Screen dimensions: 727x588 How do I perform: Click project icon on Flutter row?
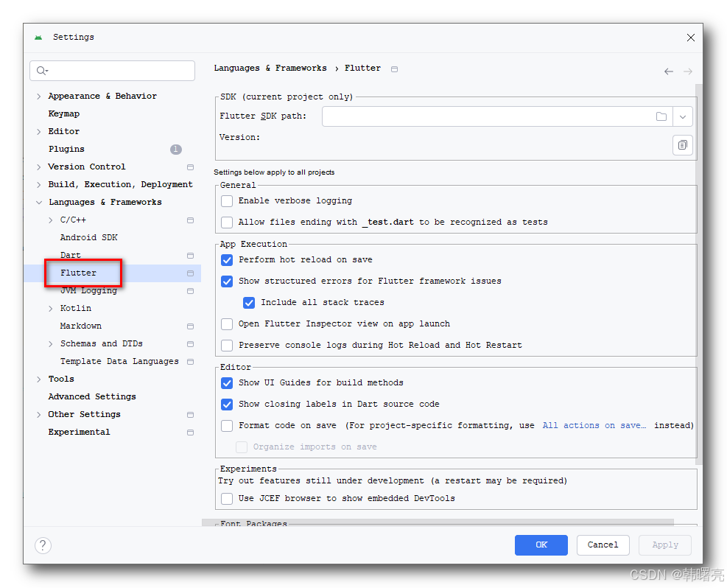190,273
